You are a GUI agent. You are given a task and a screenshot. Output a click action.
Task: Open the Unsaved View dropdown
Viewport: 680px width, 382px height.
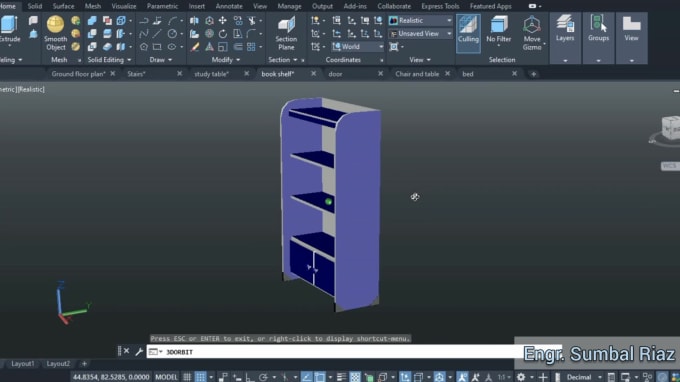(x=420, y=33)
